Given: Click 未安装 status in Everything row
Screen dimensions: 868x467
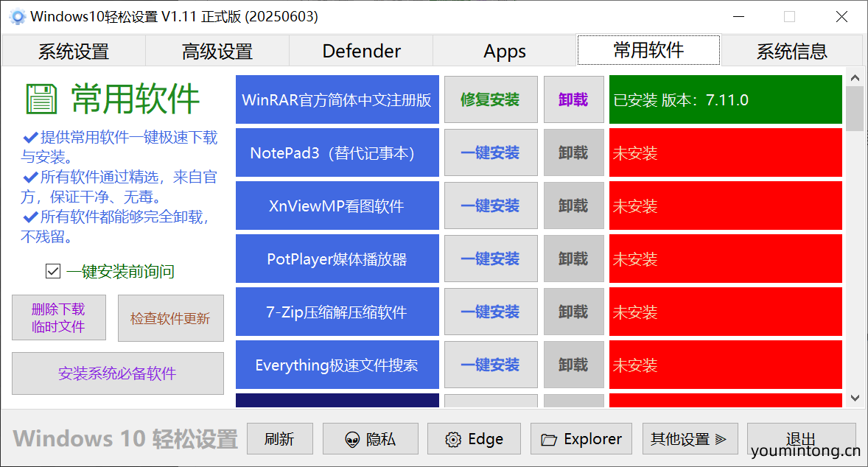Looking at the screenshot, I should [725, 365].
